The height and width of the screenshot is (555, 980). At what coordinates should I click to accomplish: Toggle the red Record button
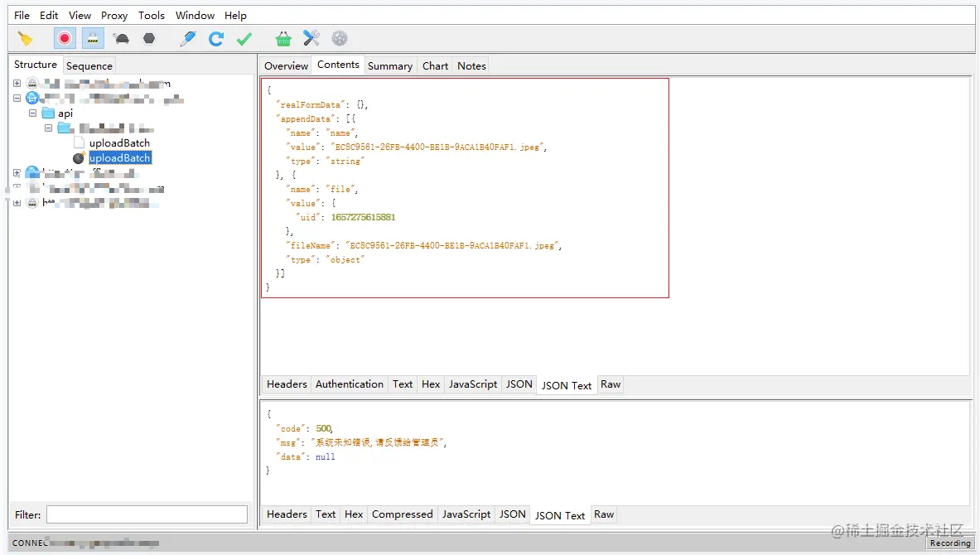[65, 39]
